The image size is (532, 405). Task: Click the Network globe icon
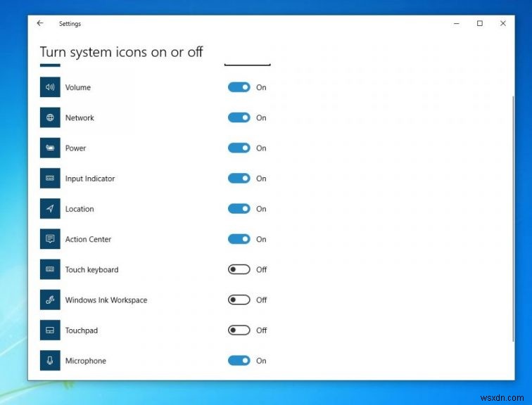(50, 117)
